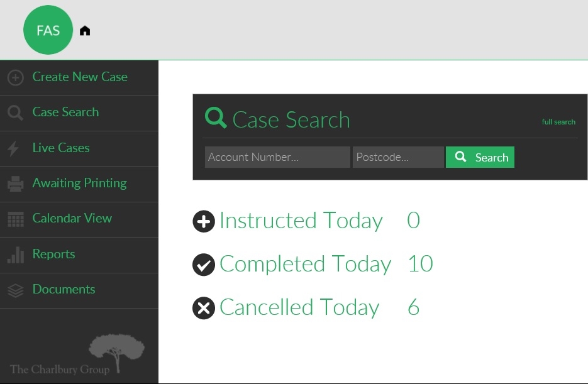The image size is (588, 384).
Task: Click the calendar grid icon
Action: (15, 219)
